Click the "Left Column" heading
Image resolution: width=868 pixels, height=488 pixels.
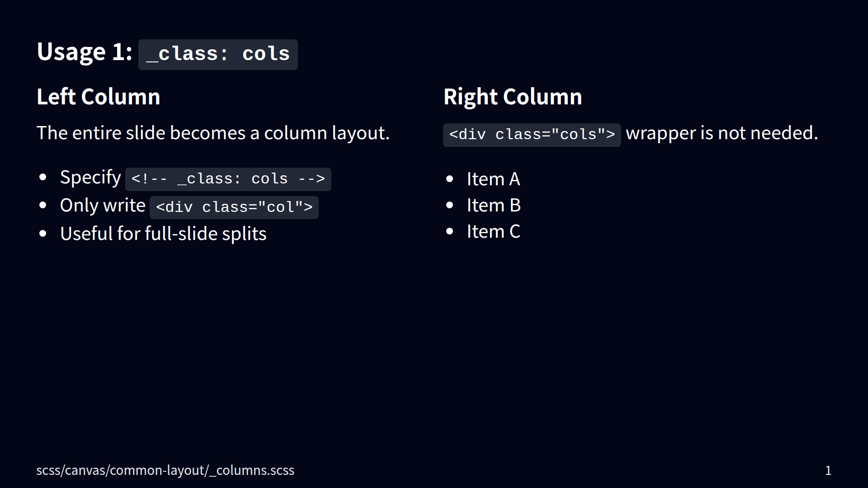(x=99, y=97)
